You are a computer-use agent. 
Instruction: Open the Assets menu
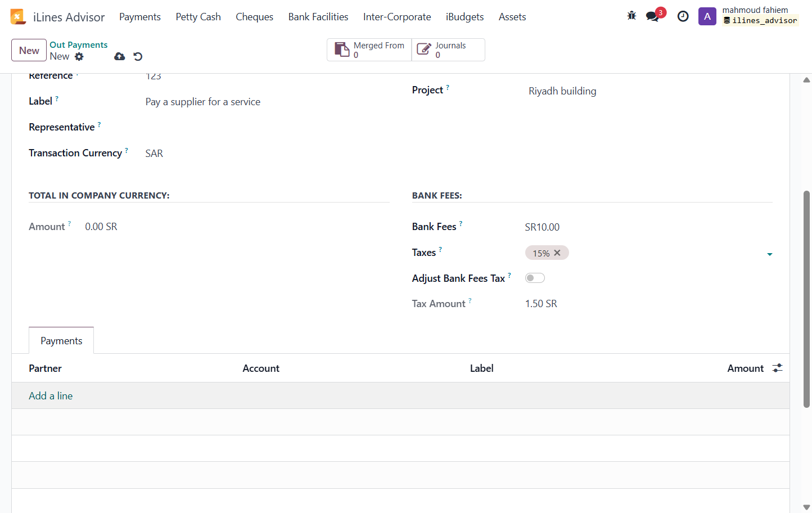512,17
